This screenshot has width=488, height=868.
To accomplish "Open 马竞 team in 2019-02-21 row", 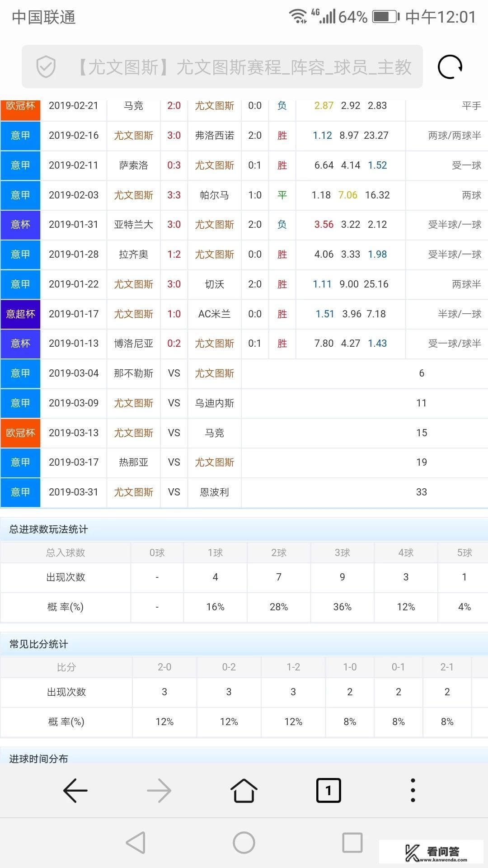I will (133, 106).
